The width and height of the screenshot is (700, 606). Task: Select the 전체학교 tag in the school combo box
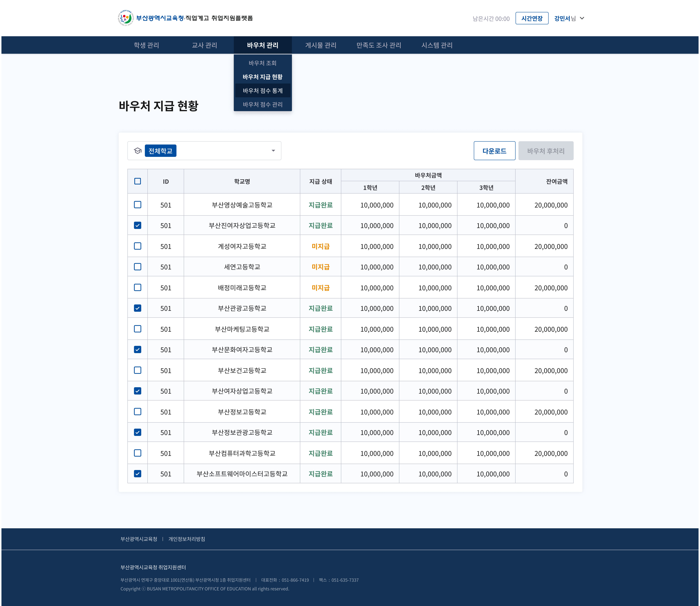(x=161, y=151)
